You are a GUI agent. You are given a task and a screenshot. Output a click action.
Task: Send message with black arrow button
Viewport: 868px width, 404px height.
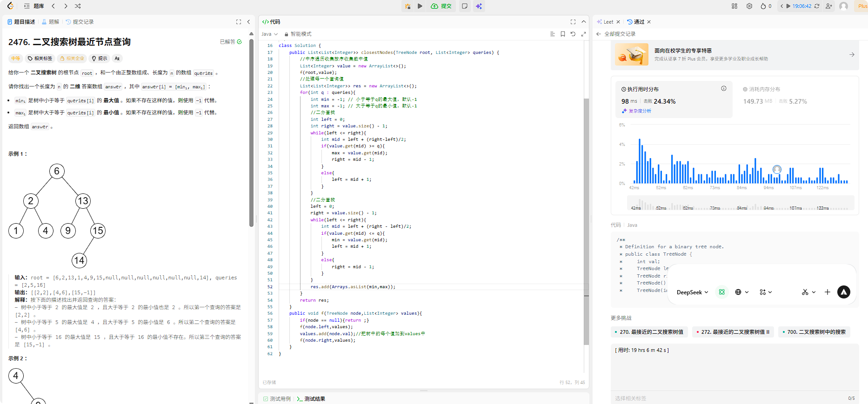tap(844, 292)
